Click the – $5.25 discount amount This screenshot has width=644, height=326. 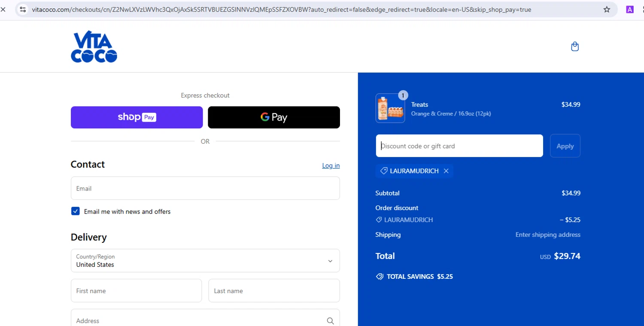(570, 220)
